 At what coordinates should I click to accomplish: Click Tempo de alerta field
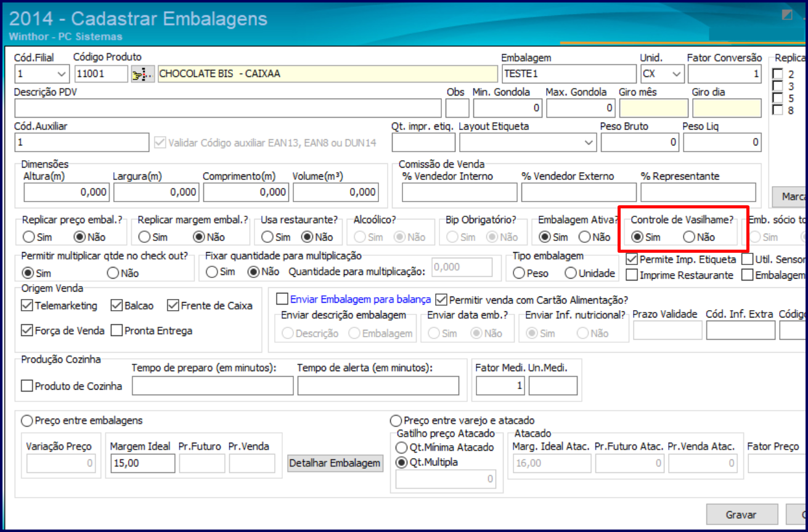pyautogui.click(x=378, y=386)
